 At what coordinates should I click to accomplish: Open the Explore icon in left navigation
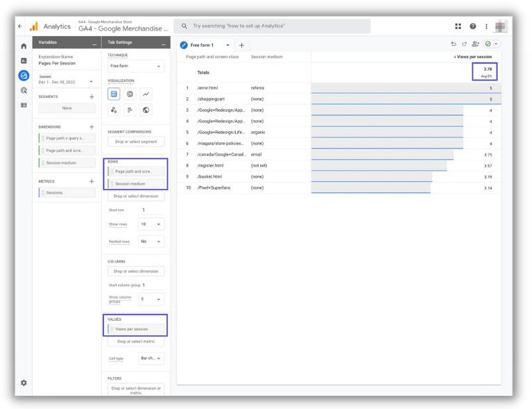coord(24,76)
